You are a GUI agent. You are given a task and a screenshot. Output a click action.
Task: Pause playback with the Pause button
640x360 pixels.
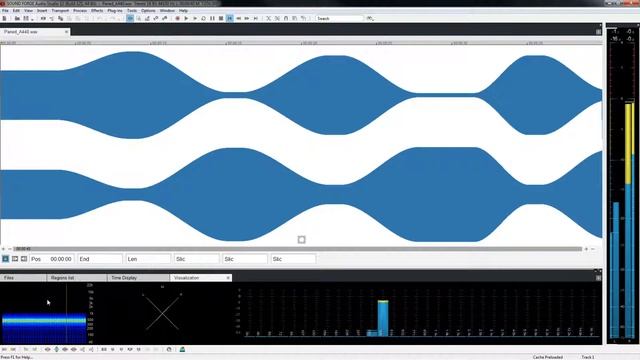coord(212,18)
